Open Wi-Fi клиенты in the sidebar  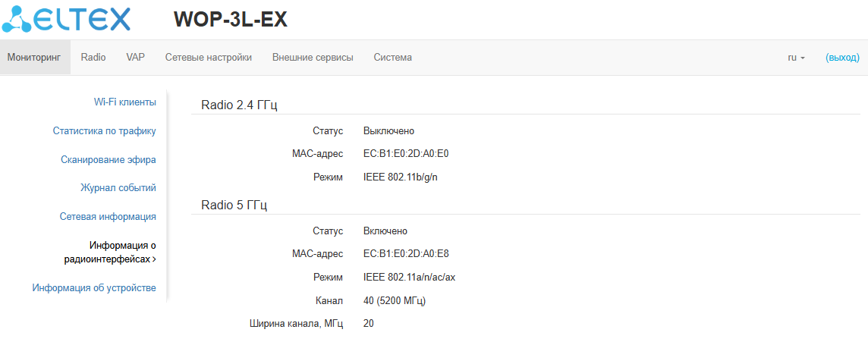click(x=125, y=102)
